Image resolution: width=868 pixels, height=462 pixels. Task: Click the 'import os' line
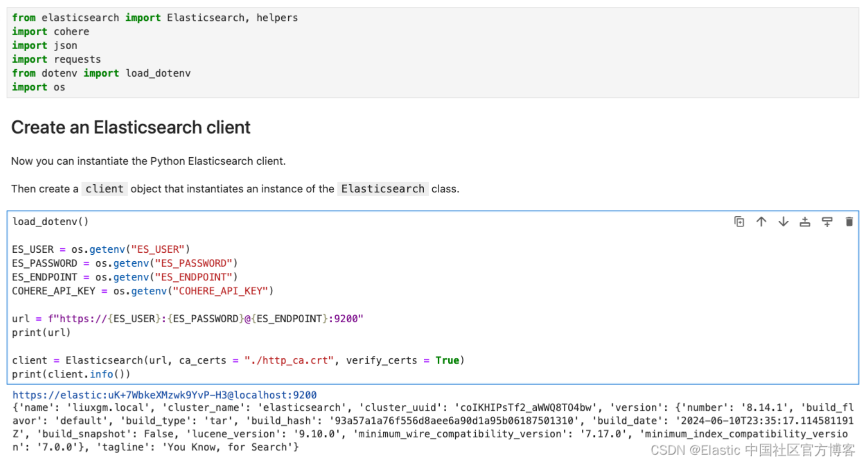[x=39, y=87]
